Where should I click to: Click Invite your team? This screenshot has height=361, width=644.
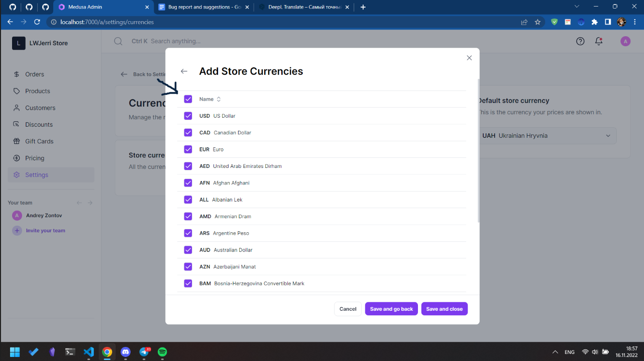tap(45, 230)
